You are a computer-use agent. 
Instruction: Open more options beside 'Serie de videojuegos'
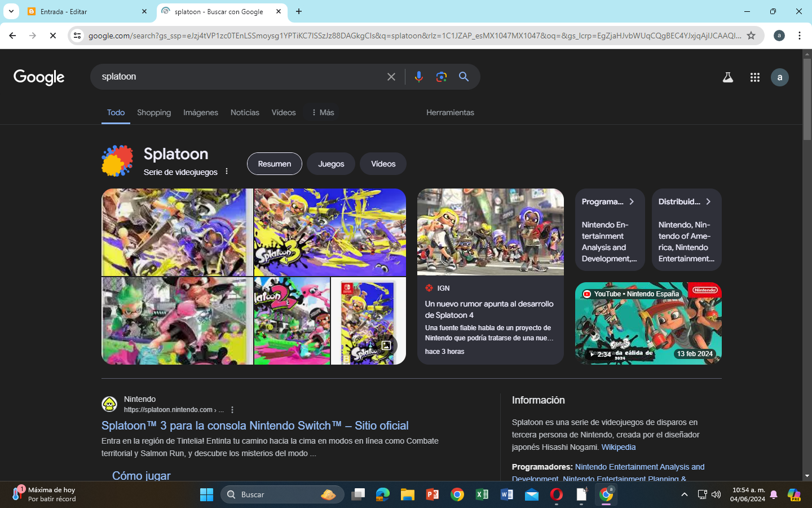point(227,171)
